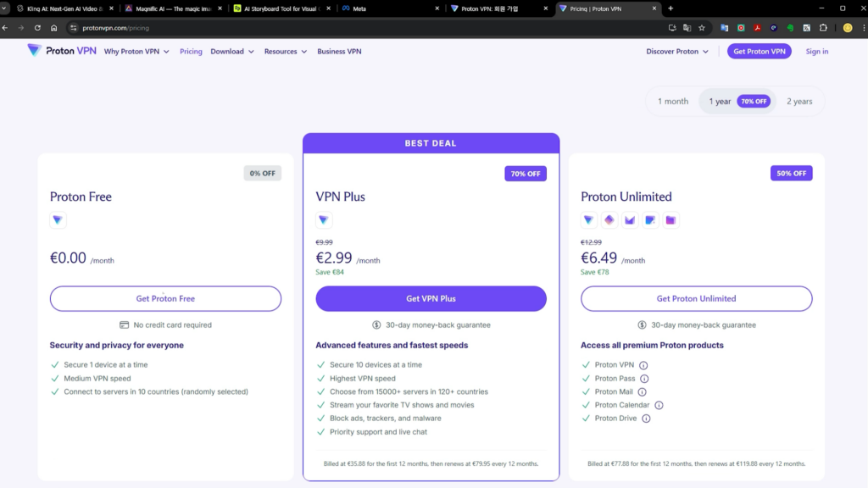Screen dimensions: 868x488
Task: Click Proton Drive icon under Proton Unlimited
Action: (x=670, y=220)
